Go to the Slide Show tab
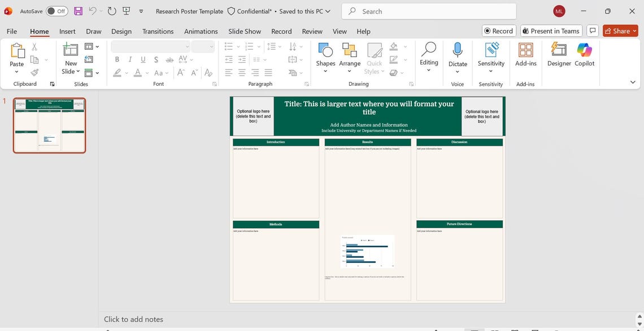The image size is (644, 331). pos(245,31)
